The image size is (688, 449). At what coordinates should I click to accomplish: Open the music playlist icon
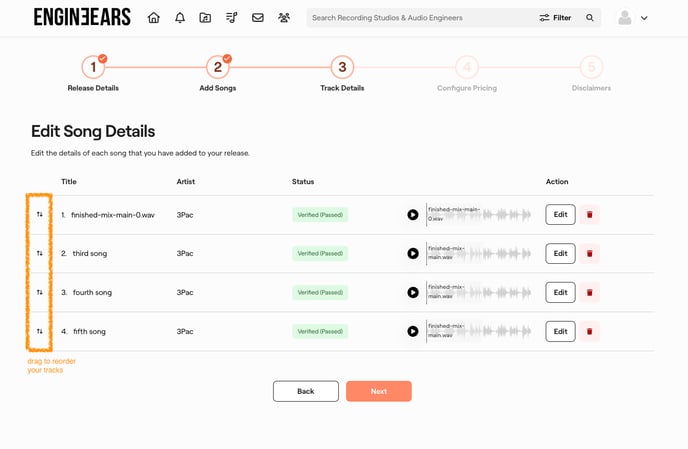231,18
